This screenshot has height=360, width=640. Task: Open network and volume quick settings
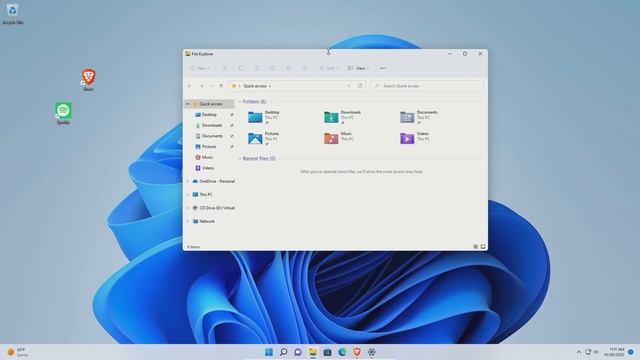[592, 352]
